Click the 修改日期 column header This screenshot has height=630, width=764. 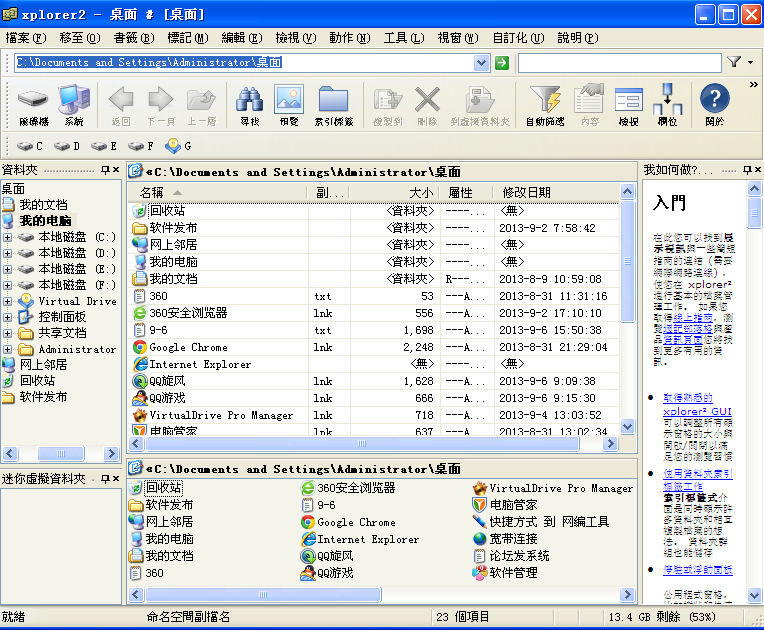pos(526,193)
